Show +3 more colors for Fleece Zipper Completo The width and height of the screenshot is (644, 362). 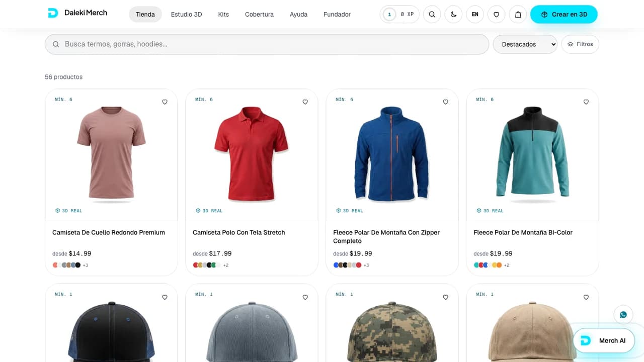pyautogui.click(x=366, y=265)
